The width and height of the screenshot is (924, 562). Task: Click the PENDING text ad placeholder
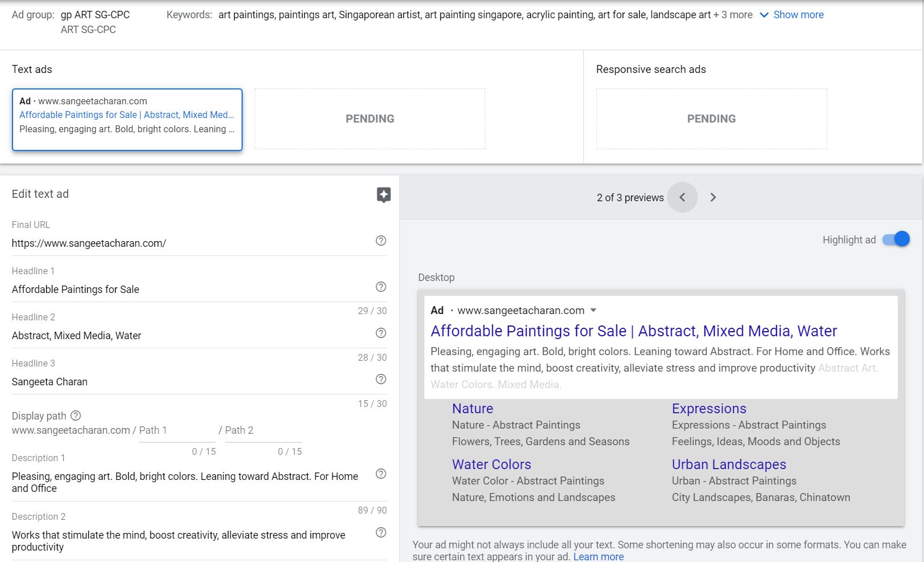pos(370,119)
